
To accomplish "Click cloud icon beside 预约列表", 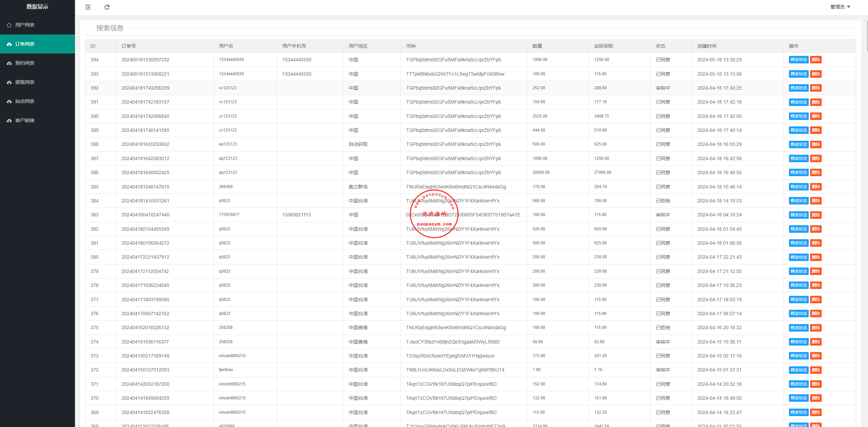I will (x=9, y=63).
